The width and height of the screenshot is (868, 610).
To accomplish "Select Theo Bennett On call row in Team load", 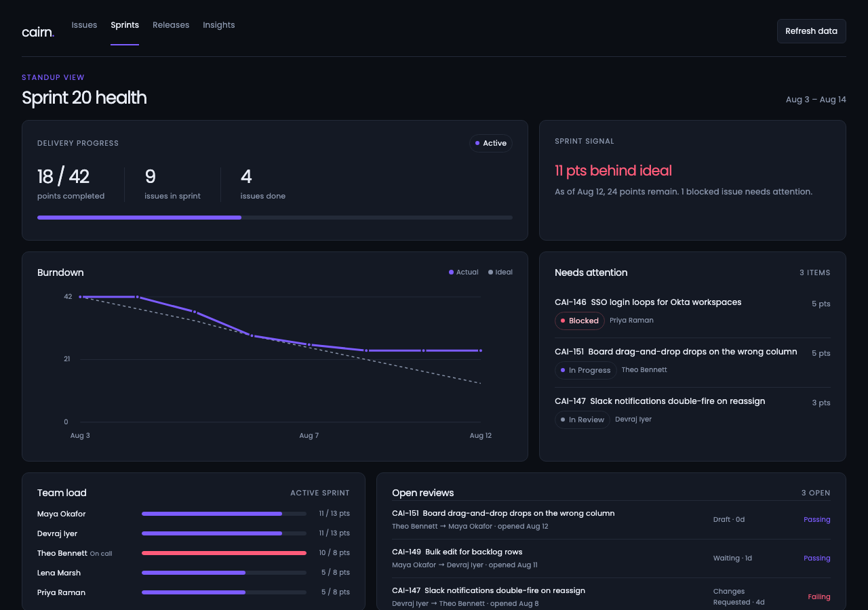I will click(193, 553).
